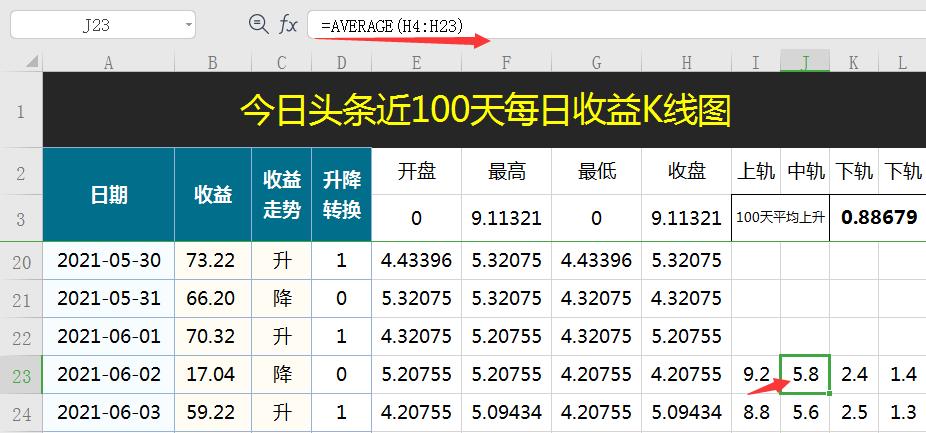
Task: Click income value 70.32
Action: coord(213,337)
